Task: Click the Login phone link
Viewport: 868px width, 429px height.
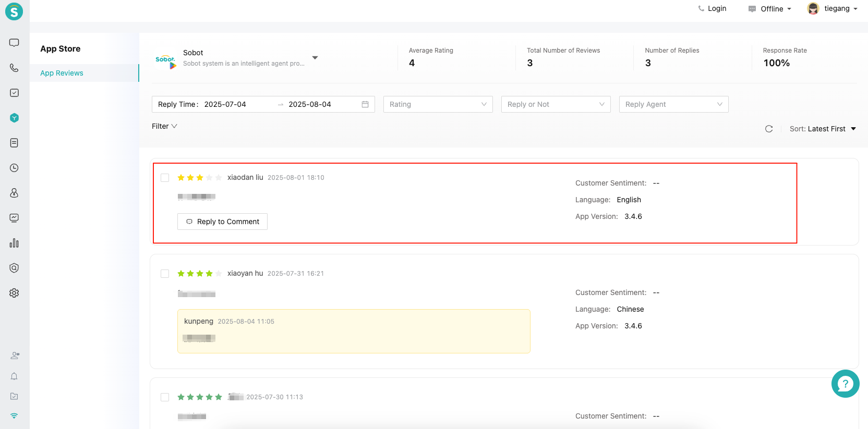Action: (x=712, y=9)
